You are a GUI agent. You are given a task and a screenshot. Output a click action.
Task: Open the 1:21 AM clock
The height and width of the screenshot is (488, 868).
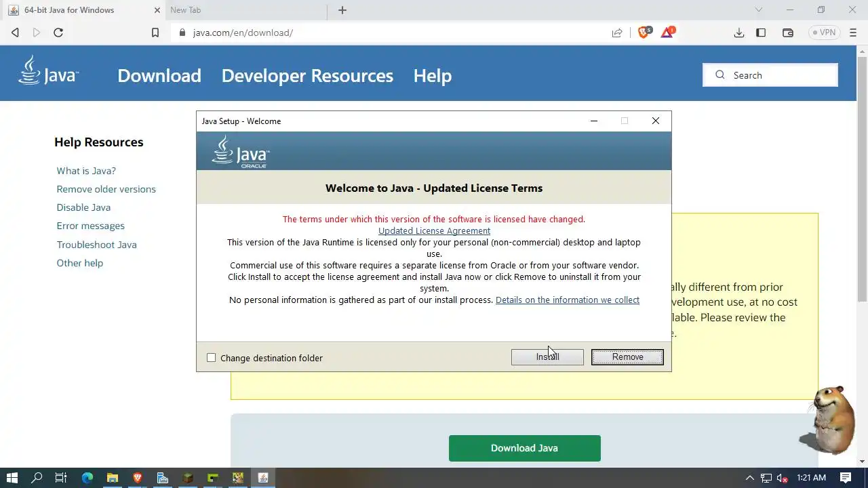click(811, 478)
